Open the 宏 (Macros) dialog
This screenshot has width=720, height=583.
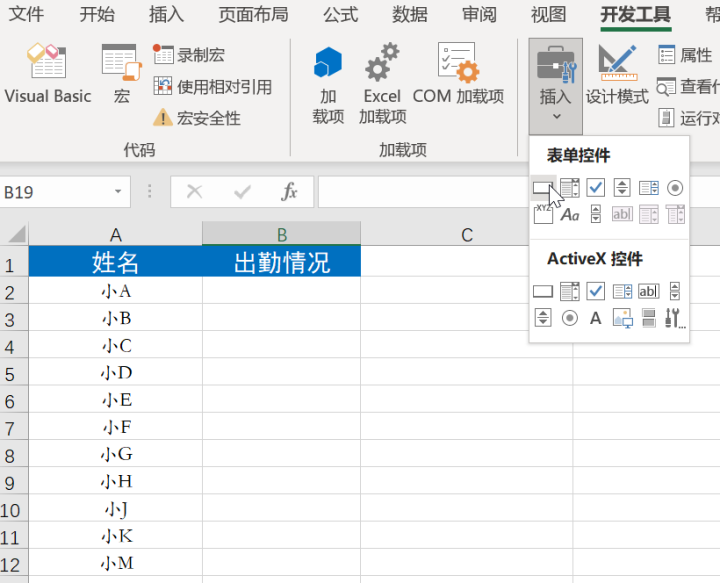(121, 74)
